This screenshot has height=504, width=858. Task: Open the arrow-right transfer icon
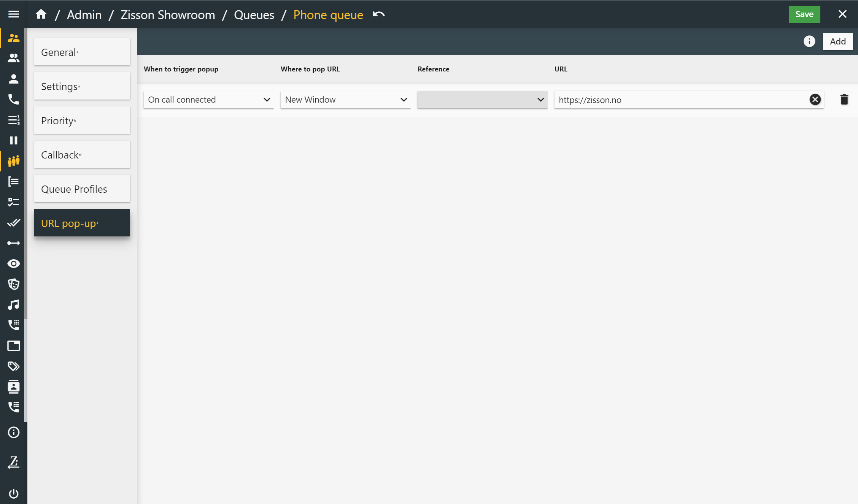coord(14,243)
